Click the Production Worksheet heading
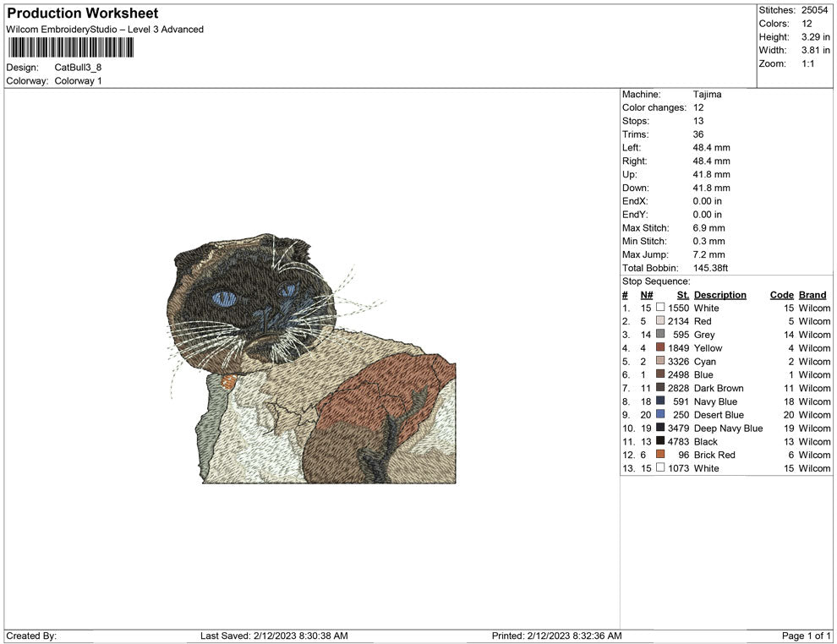Screen dimensions: 837x644 coord(83,14)
